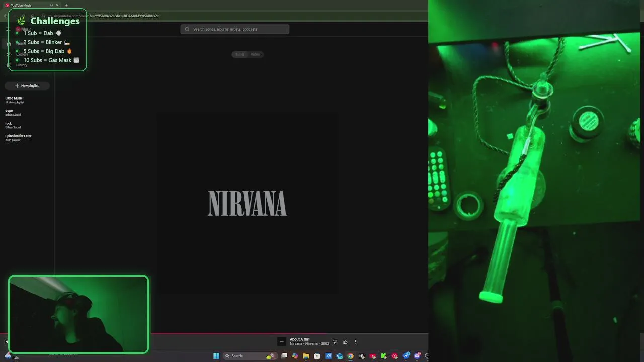This screenshot has width=644, height=362.
Task: Click the Nirvana album art in center
Action: tap(247, 203)
